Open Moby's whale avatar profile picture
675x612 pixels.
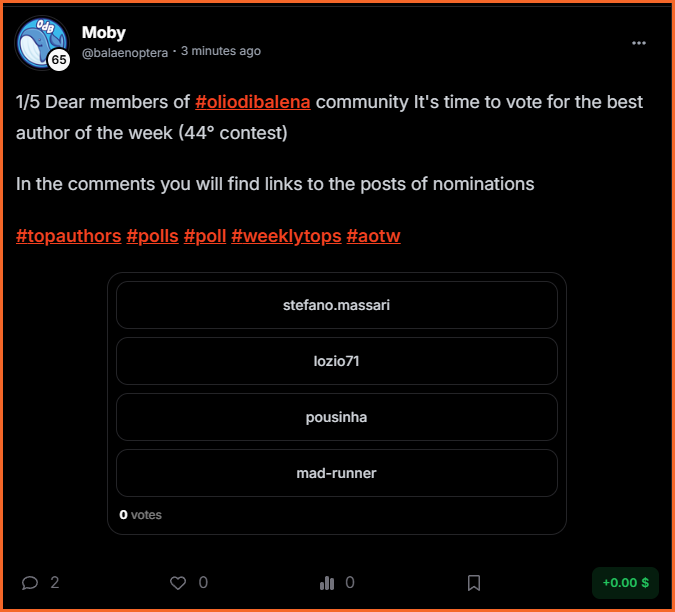coord(42,43)
